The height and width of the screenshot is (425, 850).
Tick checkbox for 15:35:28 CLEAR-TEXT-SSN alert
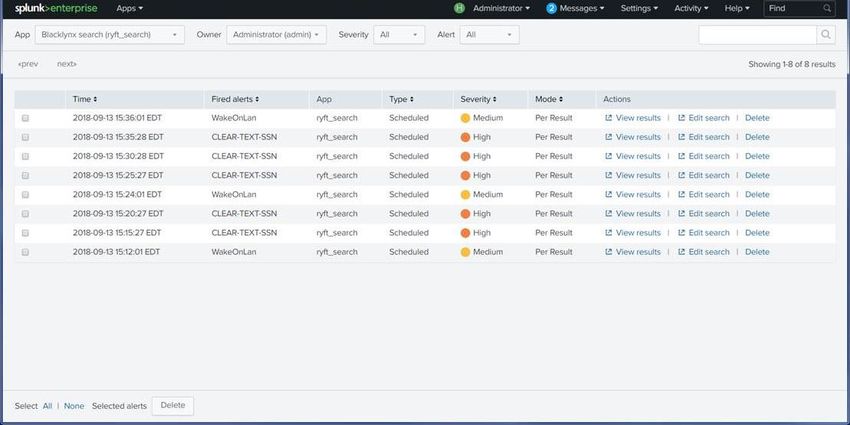25,137
